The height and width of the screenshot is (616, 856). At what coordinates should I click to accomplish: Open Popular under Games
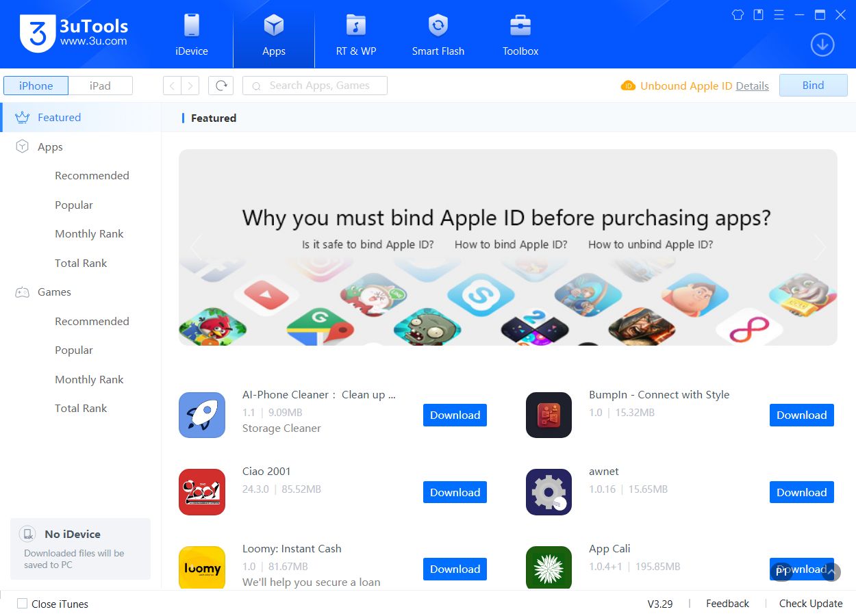pyautogui.click(x=74, y=350)
